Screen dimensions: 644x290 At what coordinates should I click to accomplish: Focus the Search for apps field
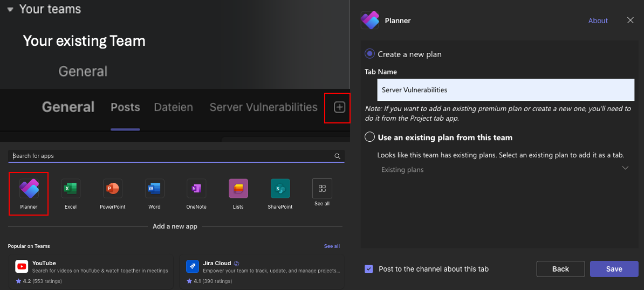coord(176,156)
